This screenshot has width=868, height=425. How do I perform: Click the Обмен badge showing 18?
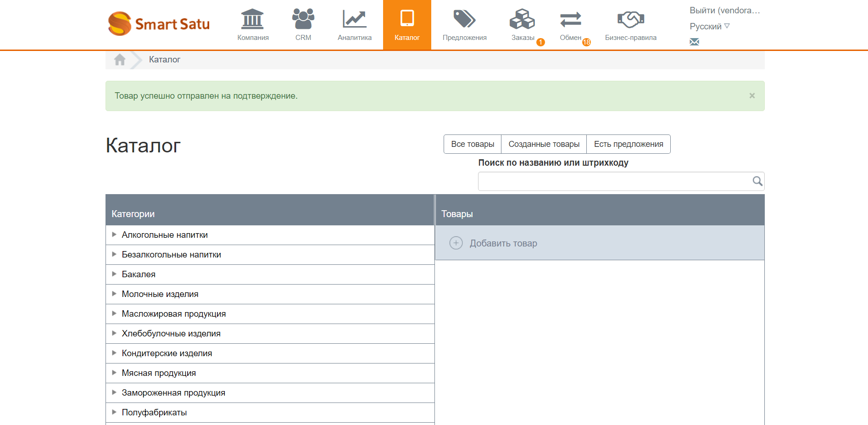pyautogui.click(x=586, y=42)
